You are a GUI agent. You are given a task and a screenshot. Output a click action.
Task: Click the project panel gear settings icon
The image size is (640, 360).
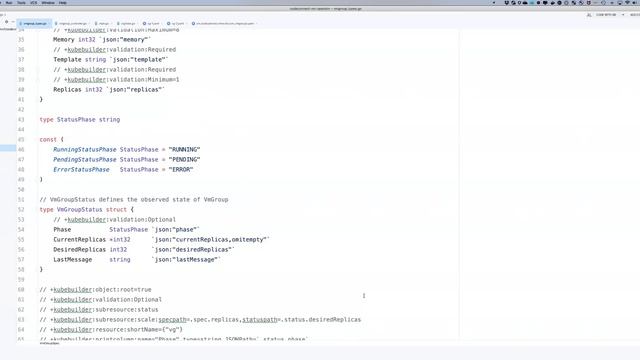7,22
